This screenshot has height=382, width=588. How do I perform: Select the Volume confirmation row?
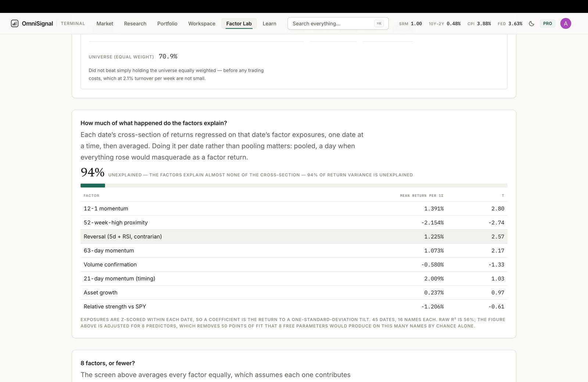coord(294,264)
